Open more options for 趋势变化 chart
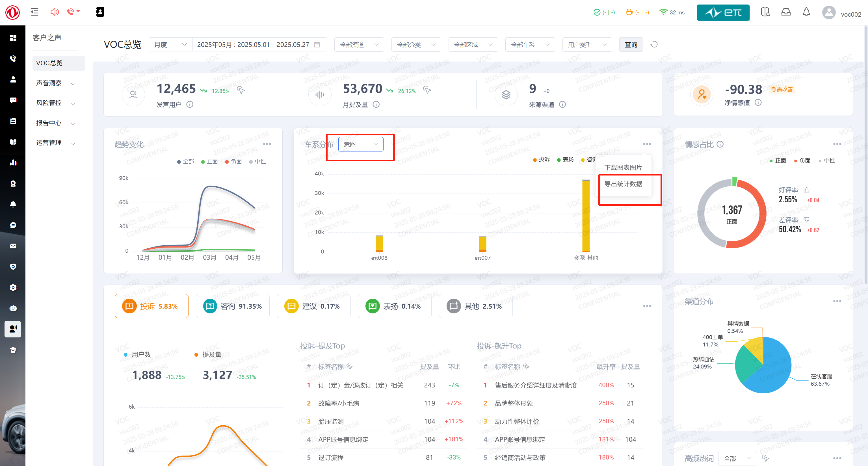 pos(267,144)
